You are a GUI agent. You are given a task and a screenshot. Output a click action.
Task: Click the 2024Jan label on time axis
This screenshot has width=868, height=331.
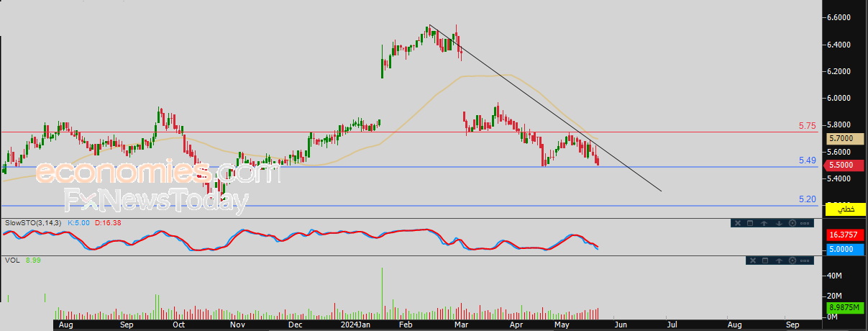pyautogui.click(x=356, y=325)
